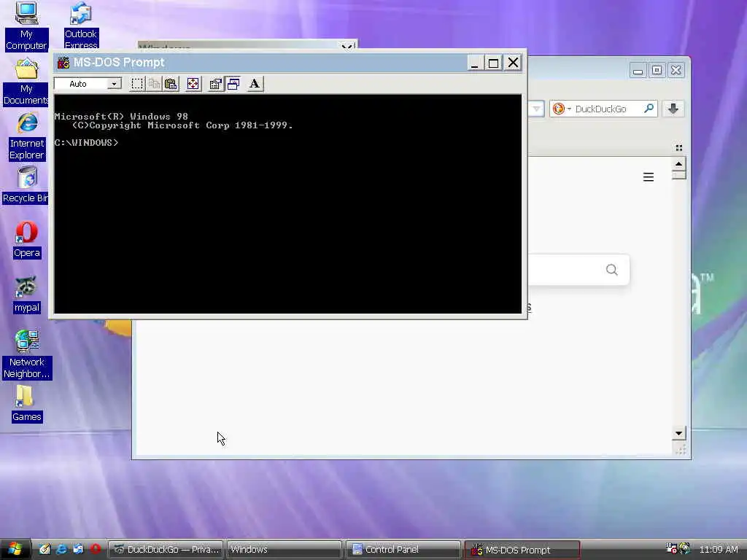Select Outlook Express desktop icon
The height and width of the screenshot is (560, 747).
click(x=80, y=26)
